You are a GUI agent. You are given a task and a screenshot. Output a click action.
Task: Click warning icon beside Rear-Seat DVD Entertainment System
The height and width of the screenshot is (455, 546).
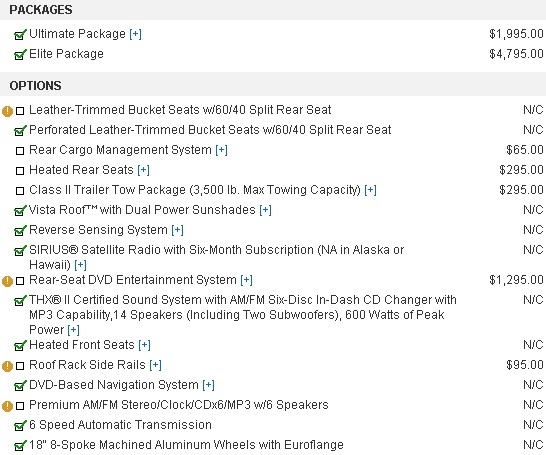click(7, 281)
